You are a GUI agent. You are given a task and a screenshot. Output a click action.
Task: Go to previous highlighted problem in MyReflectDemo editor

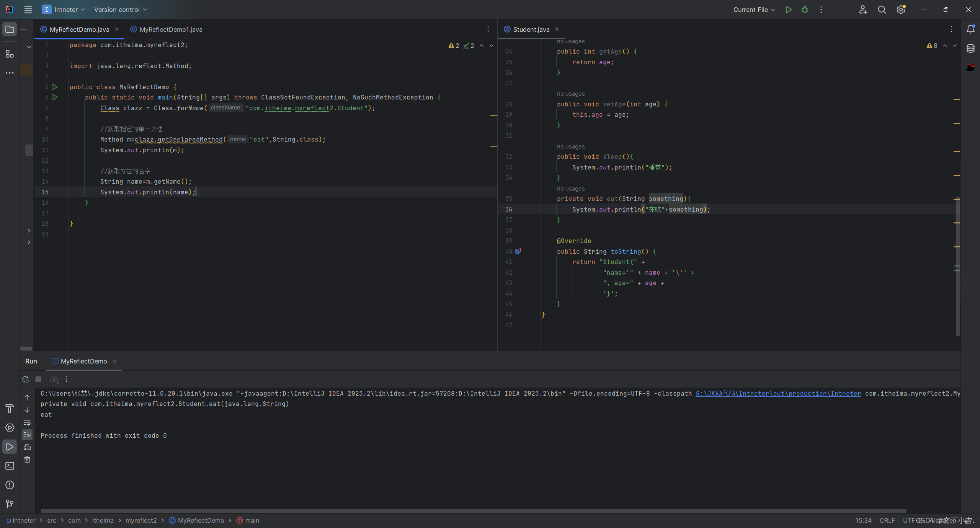tap(482, 46)
